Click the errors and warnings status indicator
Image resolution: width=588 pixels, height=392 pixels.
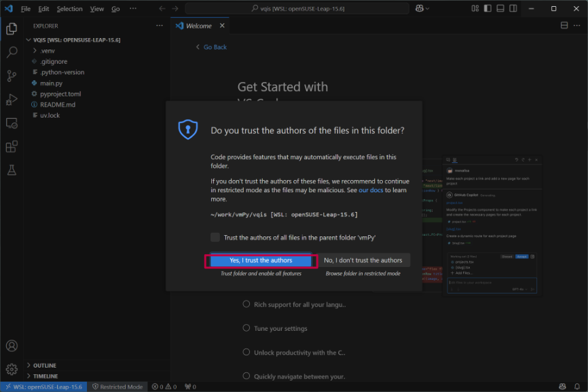pos(164,387)
